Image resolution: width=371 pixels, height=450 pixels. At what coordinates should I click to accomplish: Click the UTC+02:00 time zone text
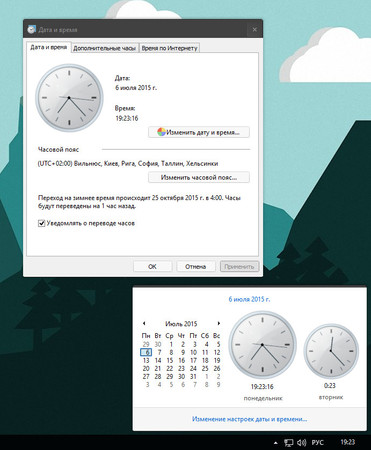tap(128, 164)
